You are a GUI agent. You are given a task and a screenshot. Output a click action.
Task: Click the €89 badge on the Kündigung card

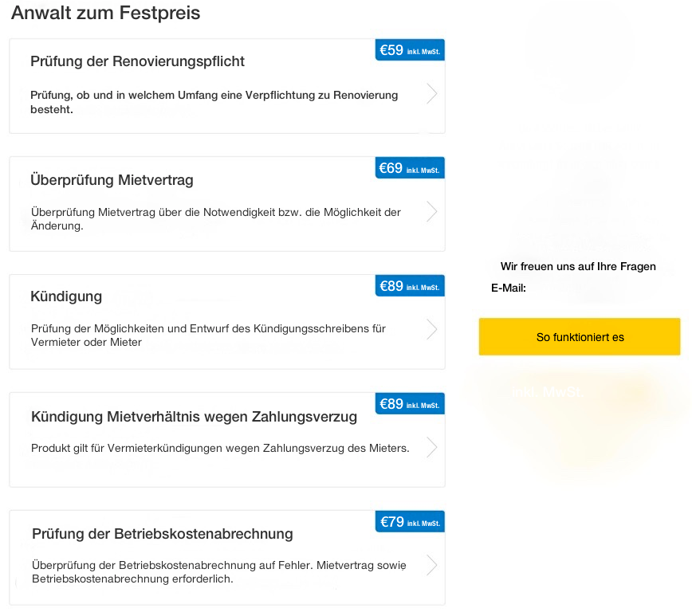410,286
